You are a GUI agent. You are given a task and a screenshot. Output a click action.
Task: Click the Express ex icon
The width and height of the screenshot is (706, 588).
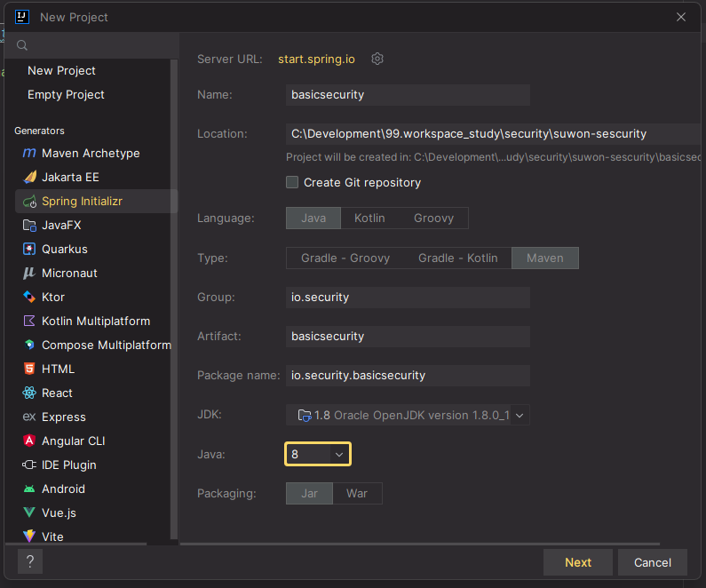tap(29, 417)
